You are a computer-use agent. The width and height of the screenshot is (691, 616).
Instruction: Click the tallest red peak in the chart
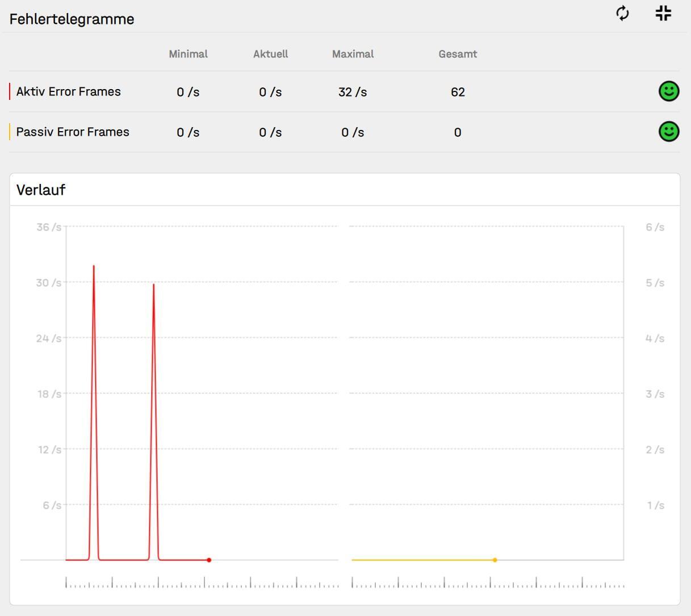click(x=94, y=267)
